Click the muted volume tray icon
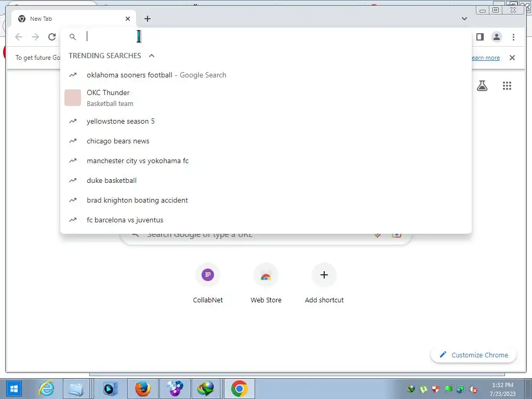Image resolution: width=532 pixels, height=399 pixels. click(x=473, y=389)
